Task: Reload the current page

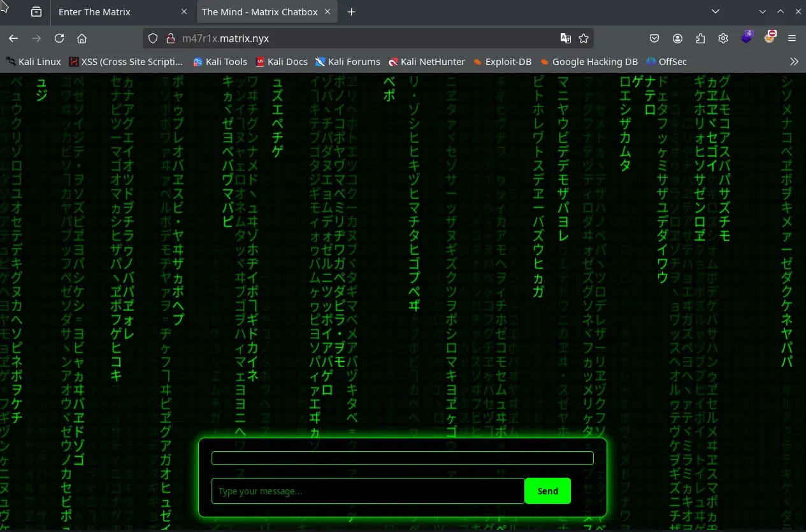Action: click(x=59, y=38)
